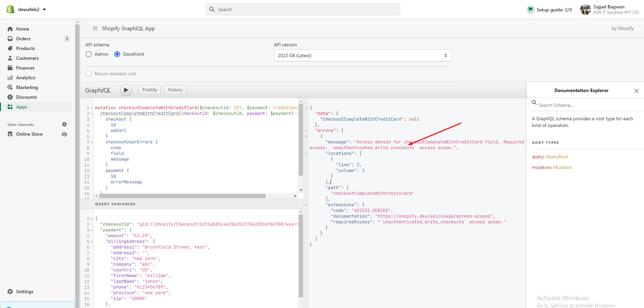Collapse billingAddress line 5 fold arrow
Image resolution: width=644 pixels, height=308 pixels.
point(91,242)
